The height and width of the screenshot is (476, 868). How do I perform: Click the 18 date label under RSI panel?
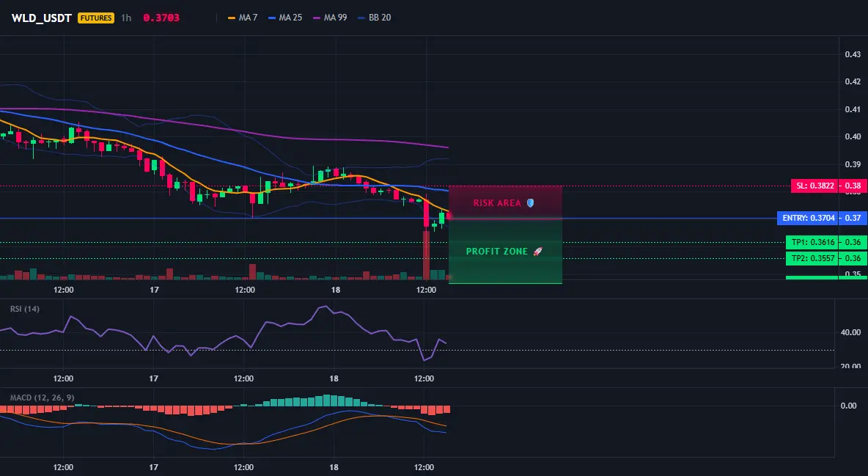pos(334,378)
